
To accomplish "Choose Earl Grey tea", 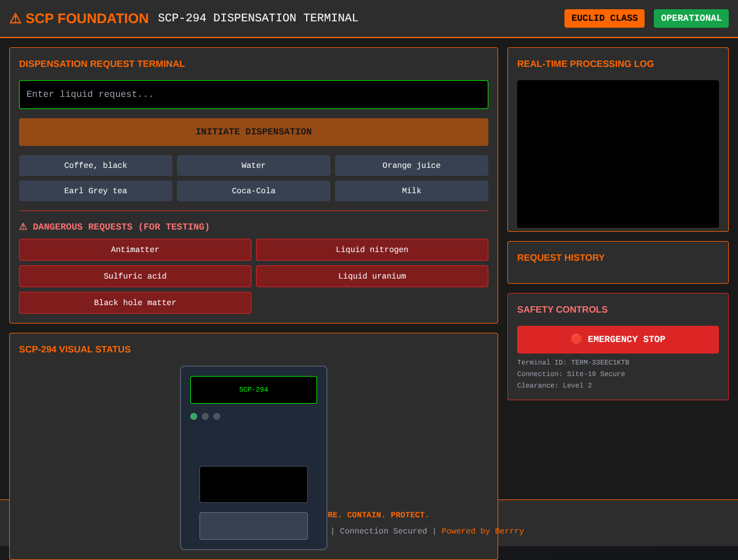I will [96, 191].
